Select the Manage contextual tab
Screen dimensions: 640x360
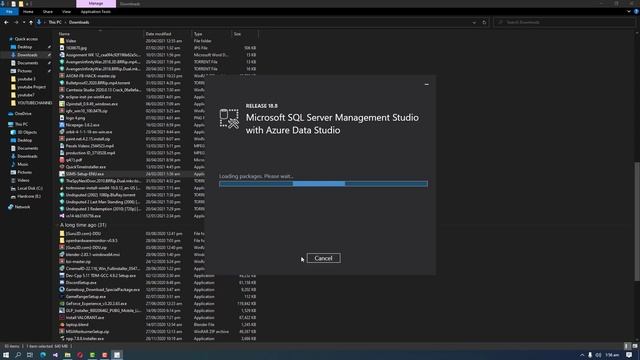96,4
